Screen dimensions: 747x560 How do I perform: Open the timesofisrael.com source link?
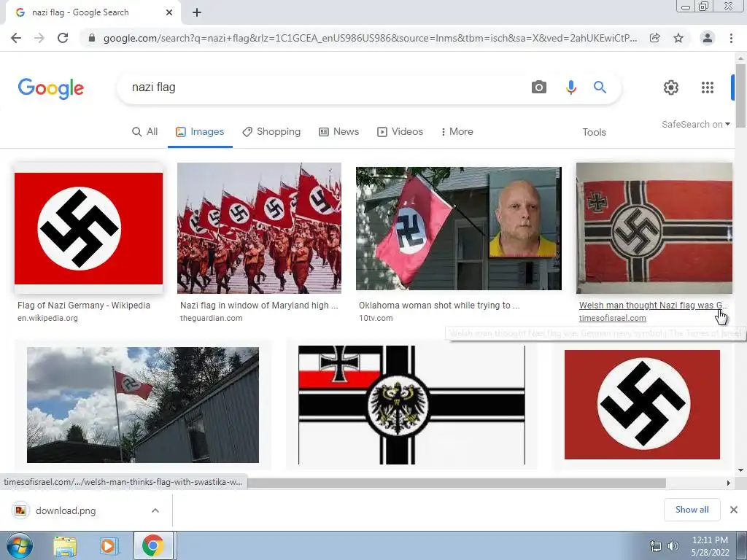coord(613,318)
